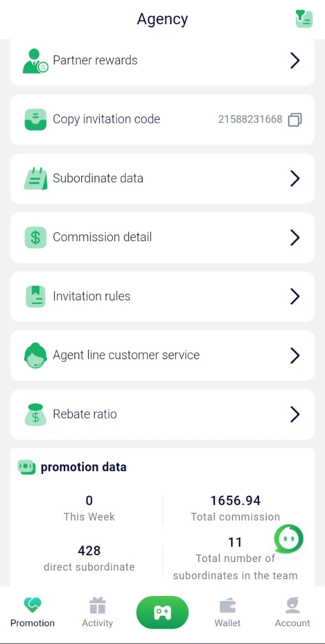Expand Partner rewards with its chevron arrow
Image resolution: width=325 pixels, height=644 pixels.
pos(295,61)
